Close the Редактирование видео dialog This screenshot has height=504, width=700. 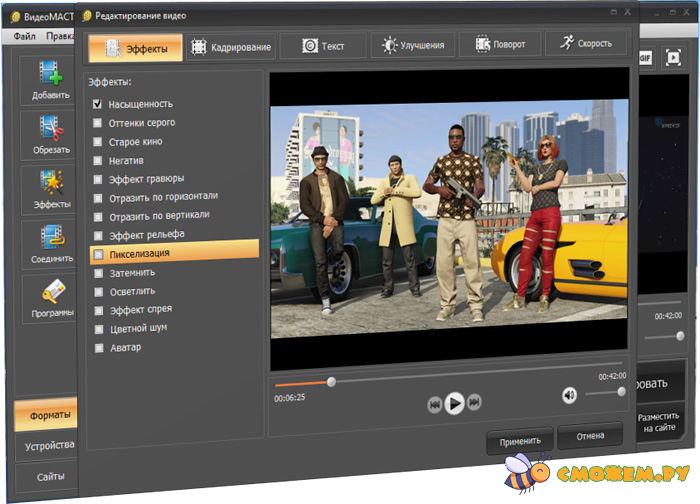[627, 12]
